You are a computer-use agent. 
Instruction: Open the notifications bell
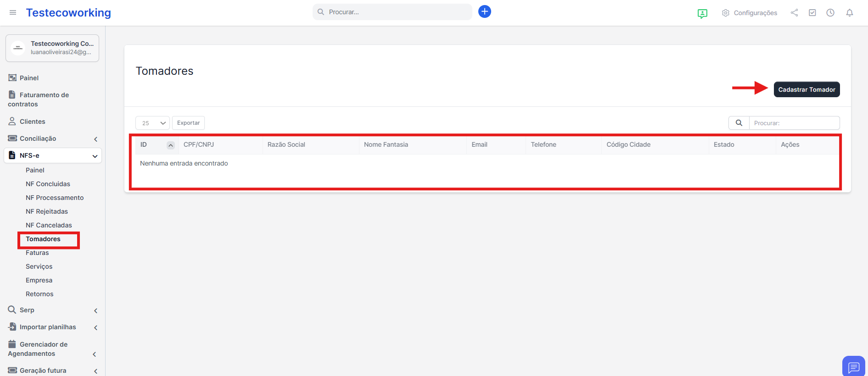tap(849, 13)
